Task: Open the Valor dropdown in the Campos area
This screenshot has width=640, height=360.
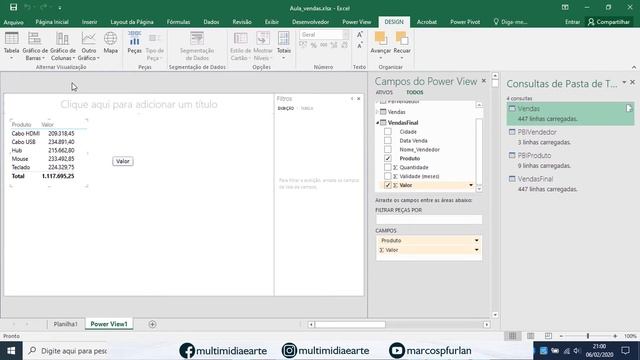Action: click(x=476, y=250)
